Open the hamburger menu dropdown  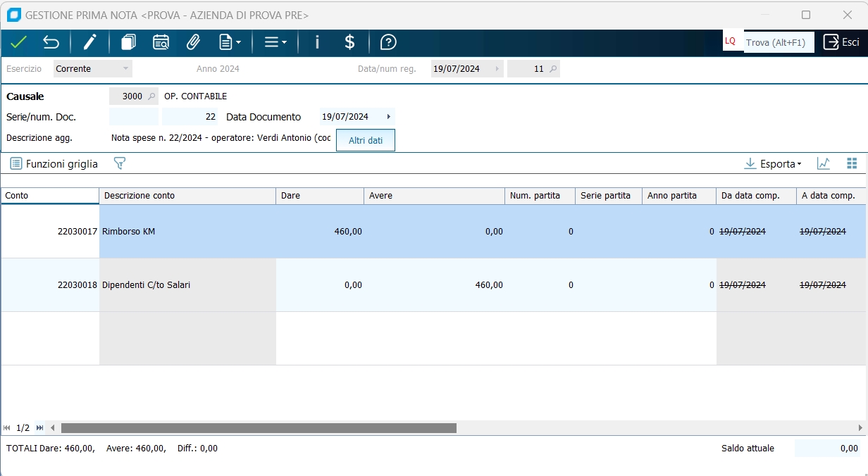tap(275, 42)
